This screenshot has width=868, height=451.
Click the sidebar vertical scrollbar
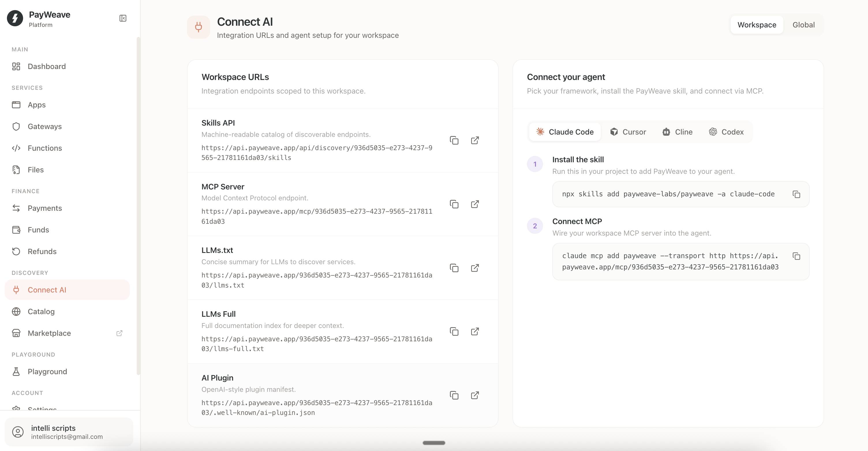click(x=138, y=206)
